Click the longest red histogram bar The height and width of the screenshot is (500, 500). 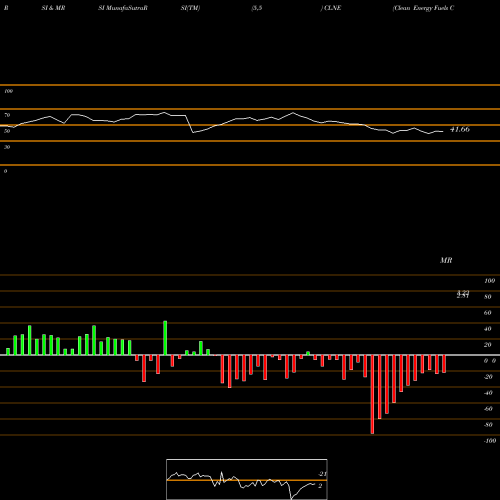[x=372, y=394]
